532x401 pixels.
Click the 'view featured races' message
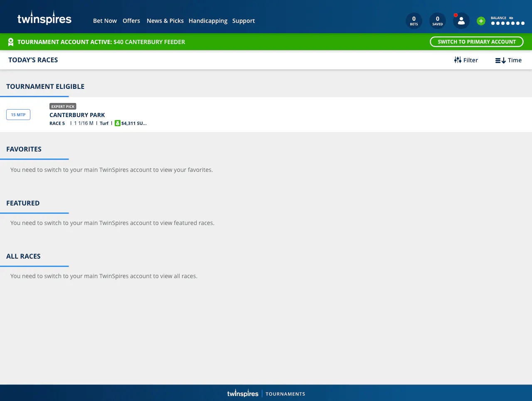pos(113,223)
